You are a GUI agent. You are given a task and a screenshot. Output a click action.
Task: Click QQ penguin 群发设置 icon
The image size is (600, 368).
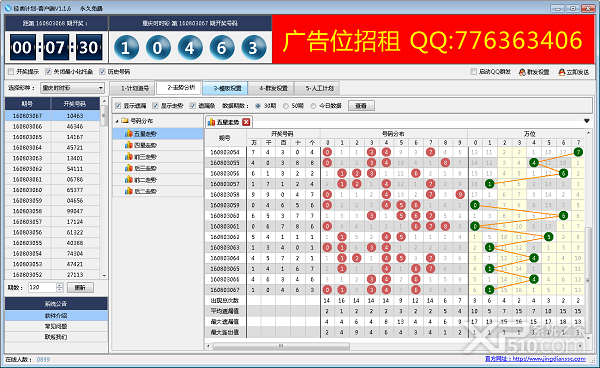pyautogui.click(x=522, y=72)
